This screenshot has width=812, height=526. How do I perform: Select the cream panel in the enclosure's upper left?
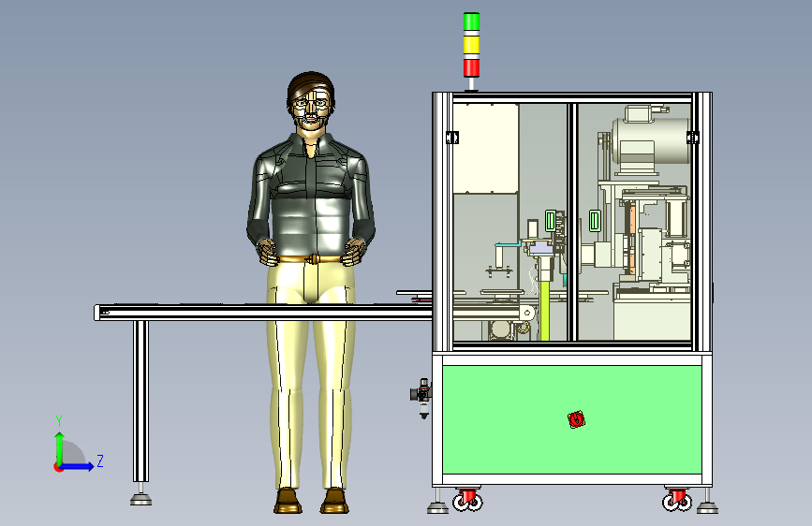[486, 148]
